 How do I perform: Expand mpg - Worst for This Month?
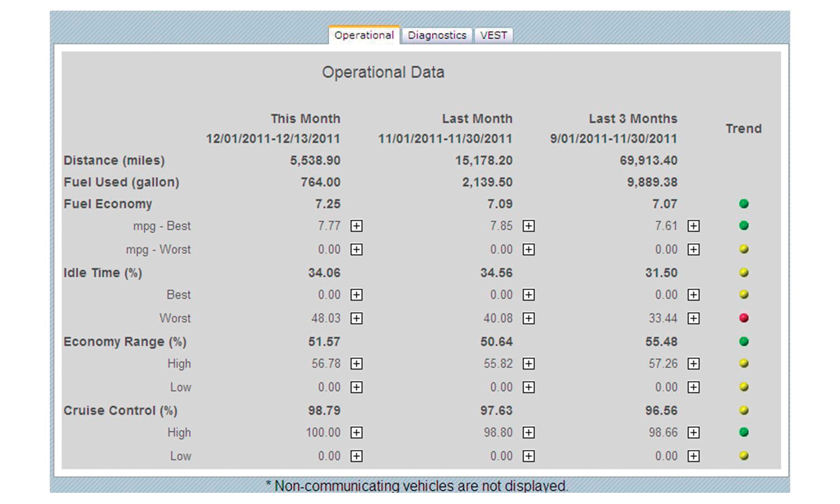click(356, 249)
